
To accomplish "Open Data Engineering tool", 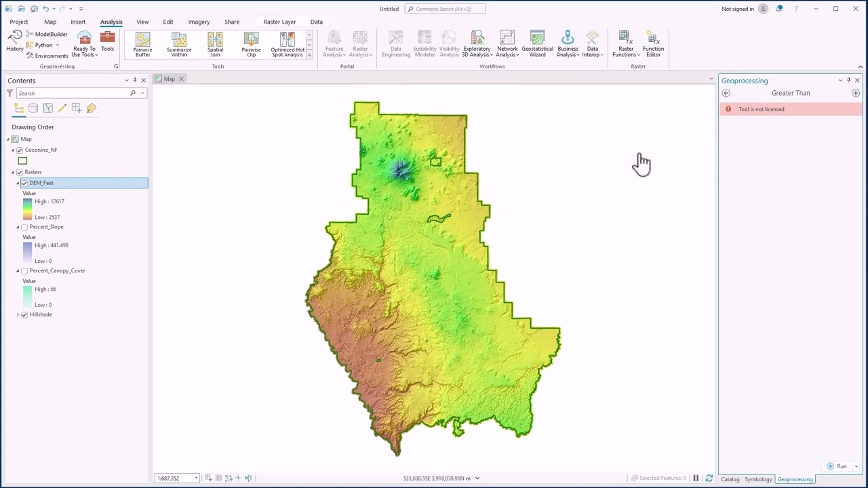I will tap(396, 44).
